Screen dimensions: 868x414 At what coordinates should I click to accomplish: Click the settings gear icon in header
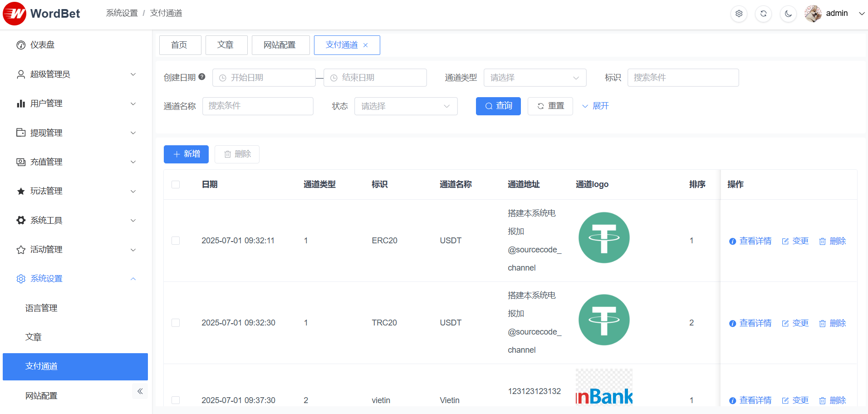click(x=739, y=14)
